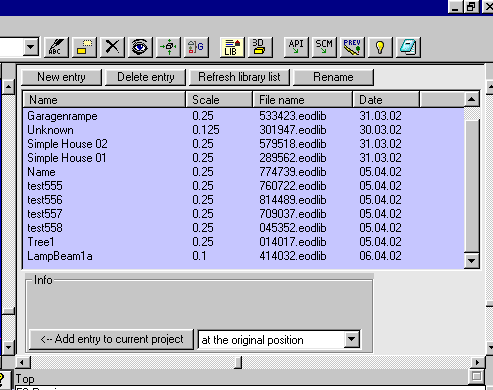Click the yellow box selection tool icon

pyautogui.click(x=84, y=47)
